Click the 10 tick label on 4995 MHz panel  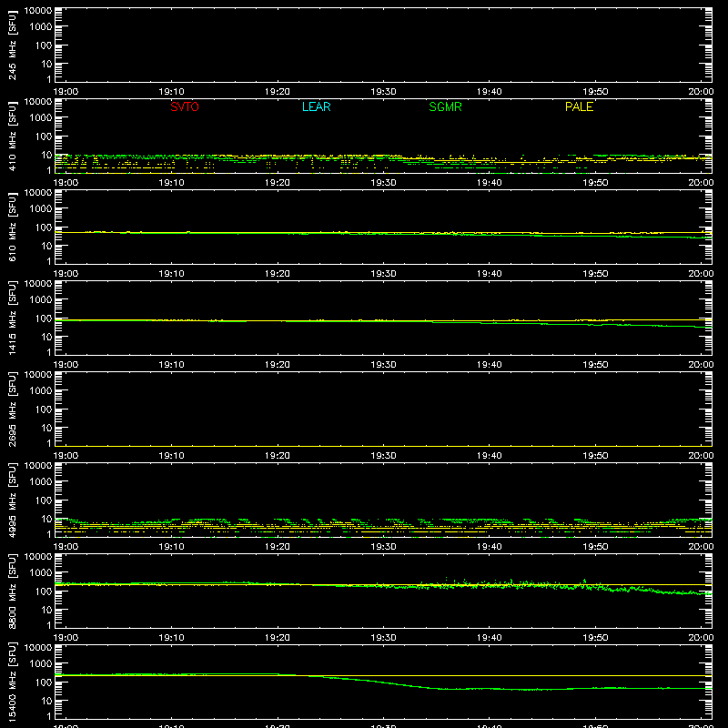tap(46, 519)
